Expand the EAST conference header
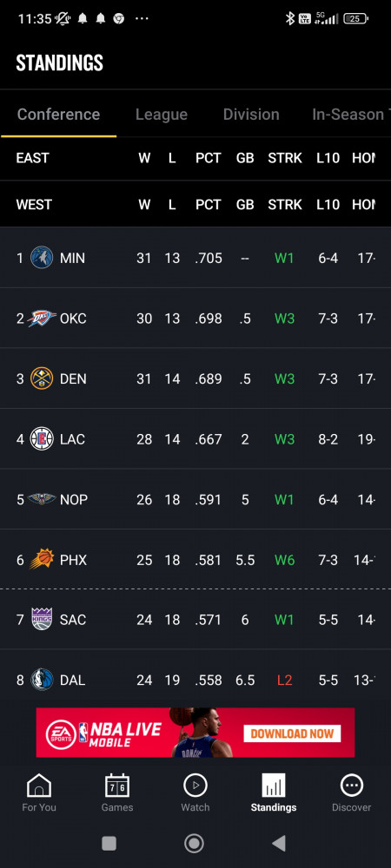Screen dimensions: 391x868 [x=195, y=158]
